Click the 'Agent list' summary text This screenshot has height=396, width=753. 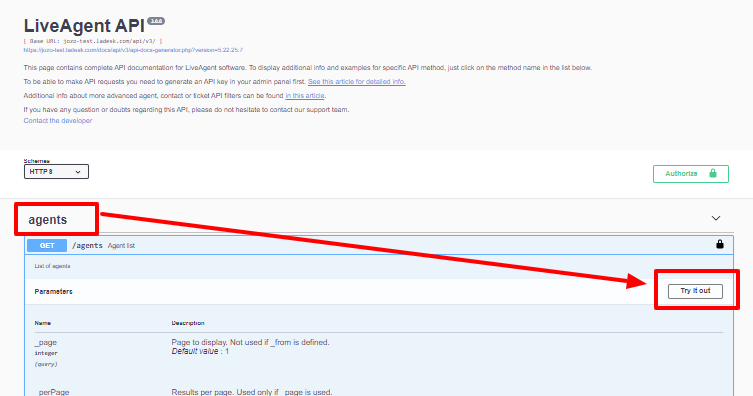tap(121, 246)
